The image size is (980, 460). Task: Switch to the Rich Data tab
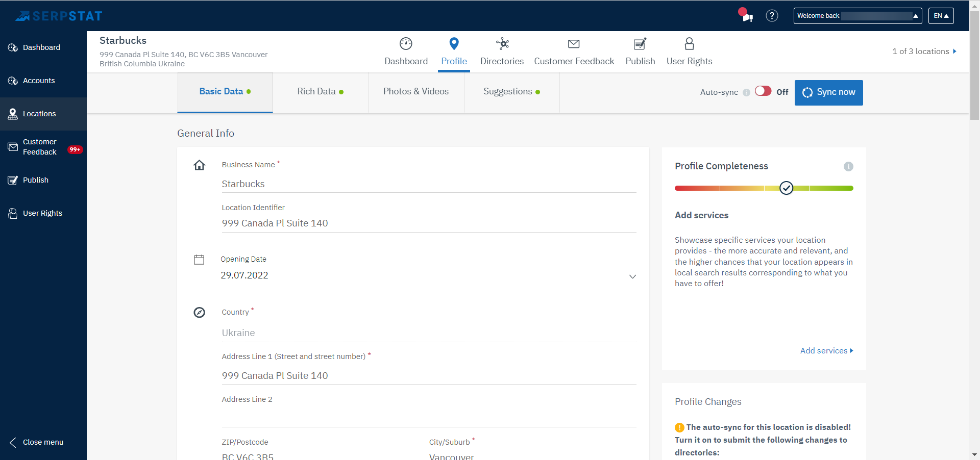(321, 92)
